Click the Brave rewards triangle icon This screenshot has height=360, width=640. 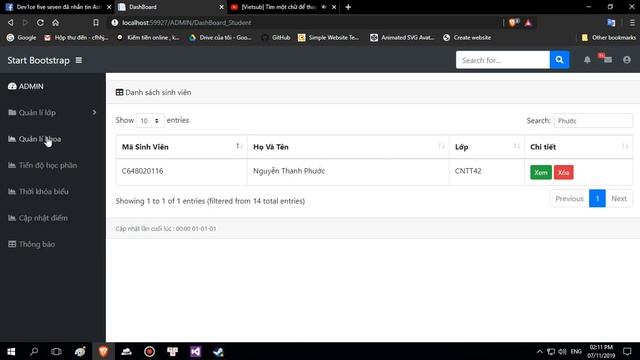528,22
